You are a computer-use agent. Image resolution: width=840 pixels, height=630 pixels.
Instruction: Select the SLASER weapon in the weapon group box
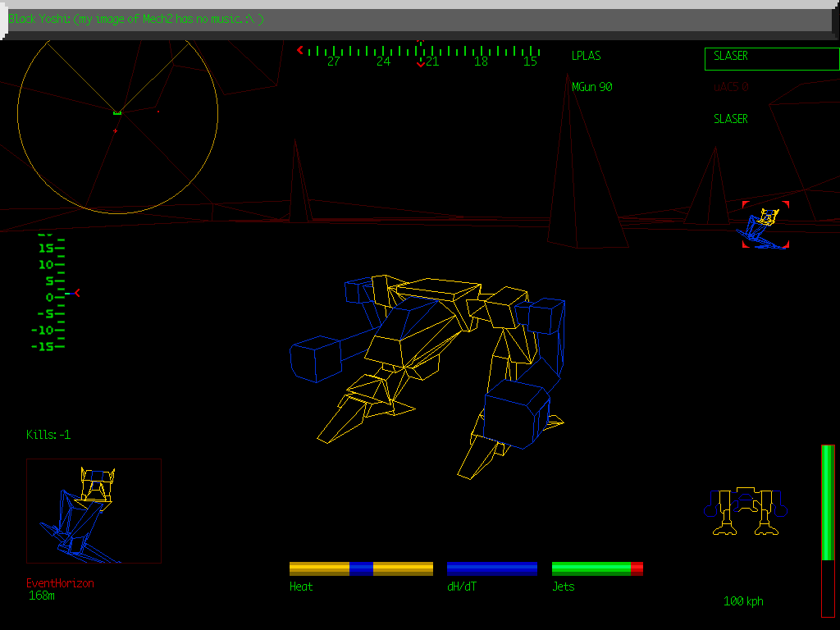point(729,56)
